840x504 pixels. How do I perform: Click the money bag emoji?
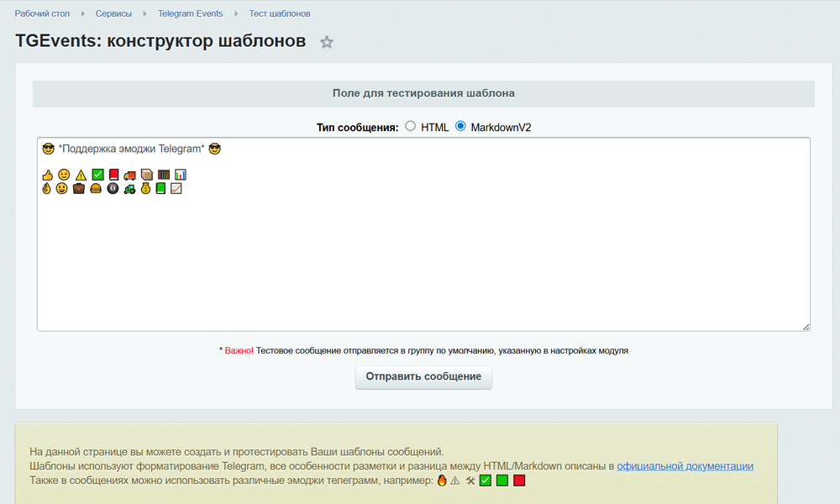point(145,188)
